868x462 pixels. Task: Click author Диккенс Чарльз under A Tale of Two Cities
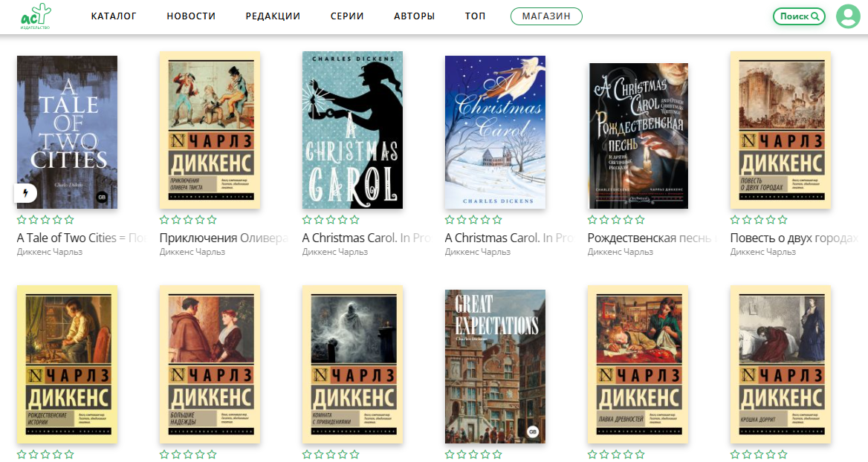pyautogui.click(x=49, y=252)
